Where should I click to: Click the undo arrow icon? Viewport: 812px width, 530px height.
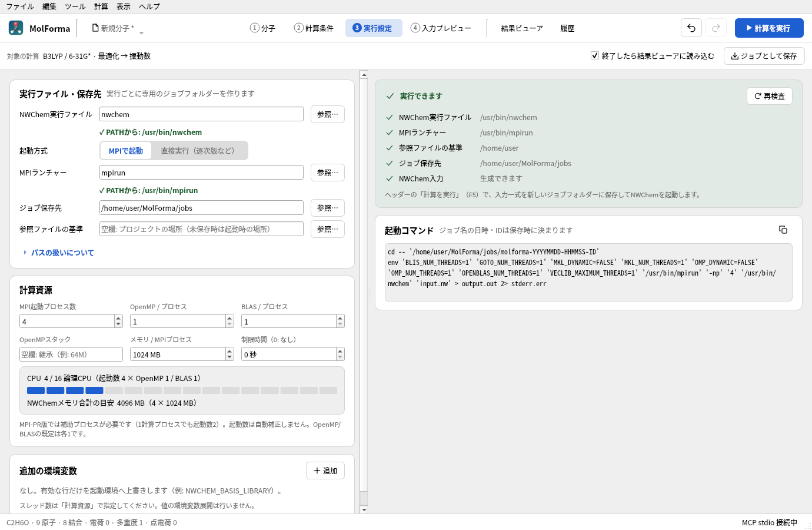tap(691, 28)
